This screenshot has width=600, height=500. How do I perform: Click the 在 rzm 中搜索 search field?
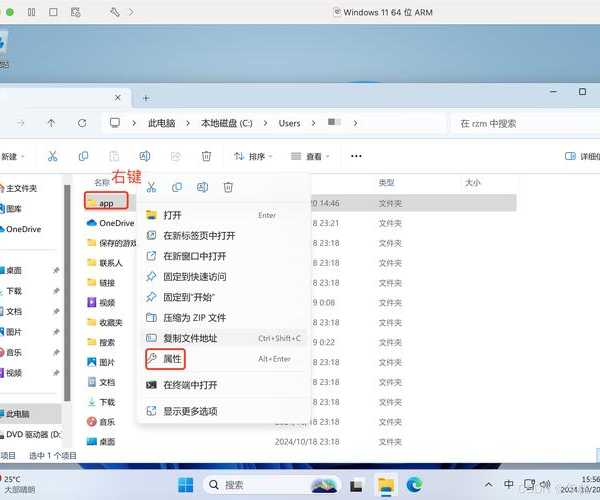[x=520, y=123]
